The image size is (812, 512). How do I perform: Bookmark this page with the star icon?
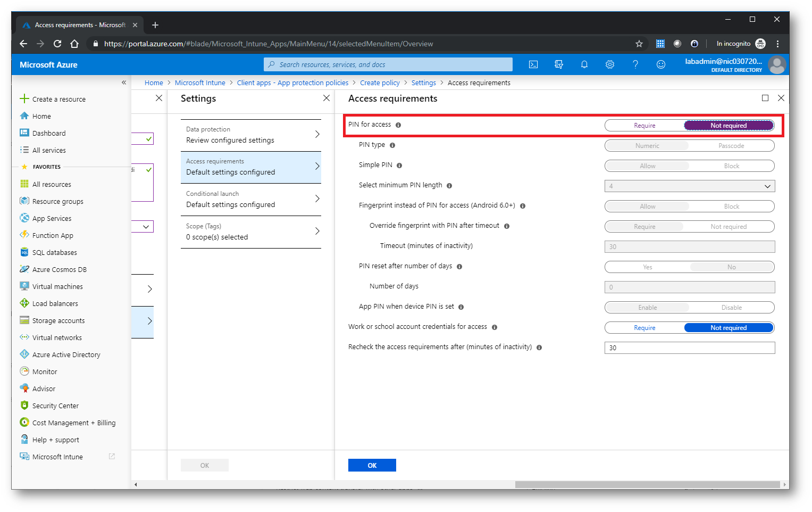639,44
